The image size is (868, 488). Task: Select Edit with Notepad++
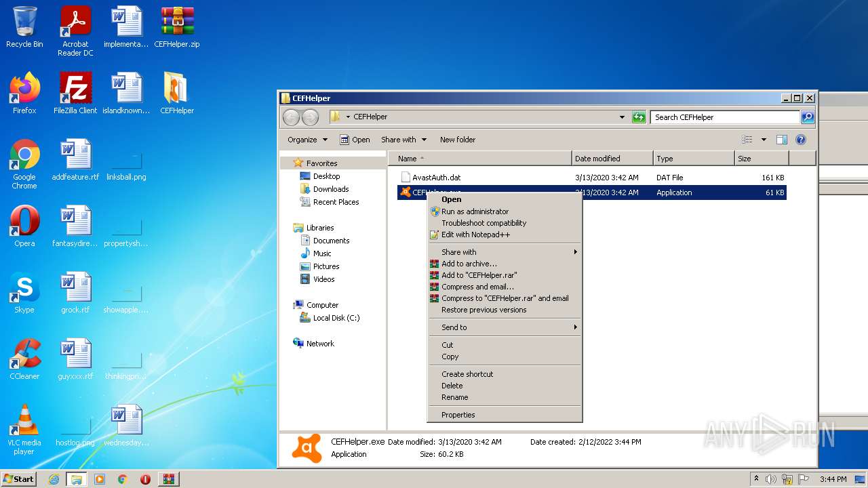tap(505, 235)
